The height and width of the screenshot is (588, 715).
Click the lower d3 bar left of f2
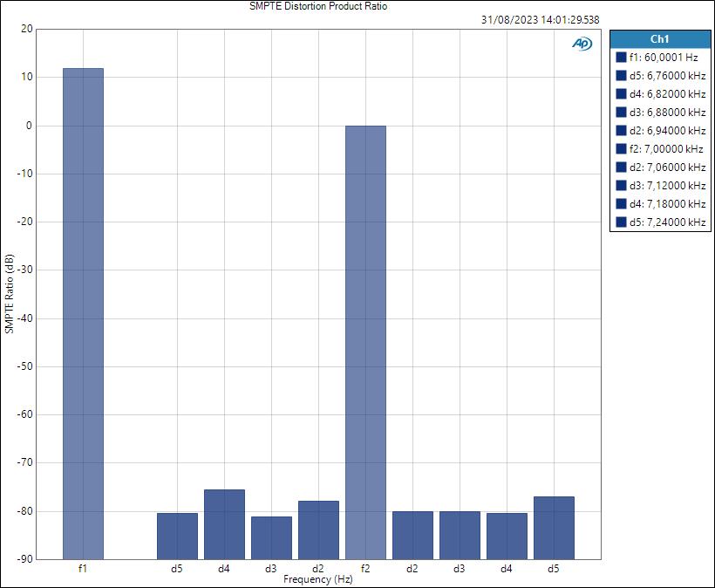click(272, 537)
